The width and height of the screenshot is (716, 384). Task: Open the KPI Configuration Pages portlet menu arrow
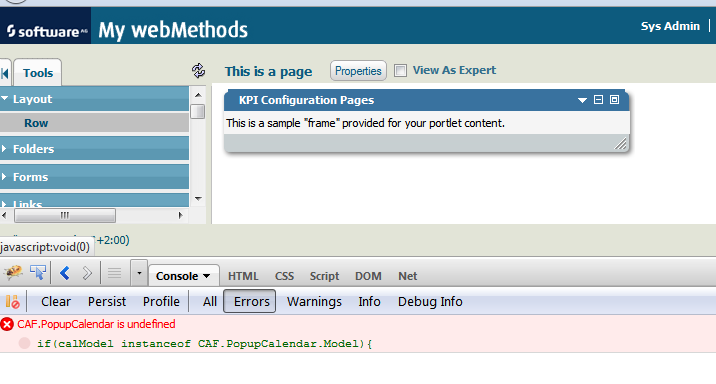pos(582,100)
